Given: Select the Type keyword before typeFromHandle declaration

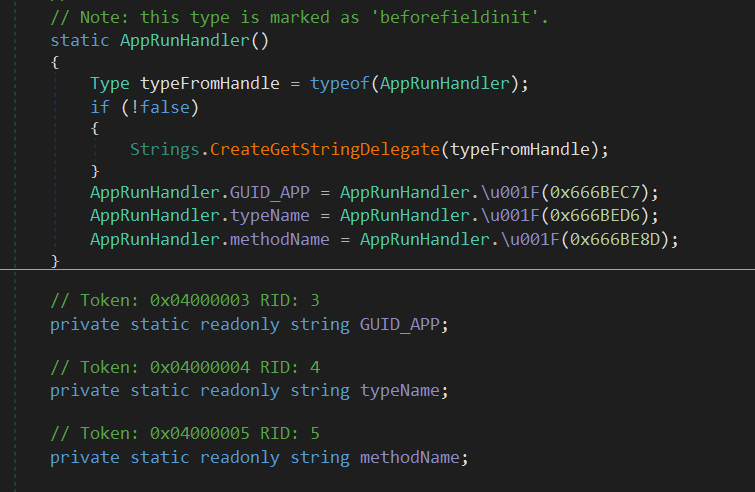Looking at the screenshot, I should (110, 85).
